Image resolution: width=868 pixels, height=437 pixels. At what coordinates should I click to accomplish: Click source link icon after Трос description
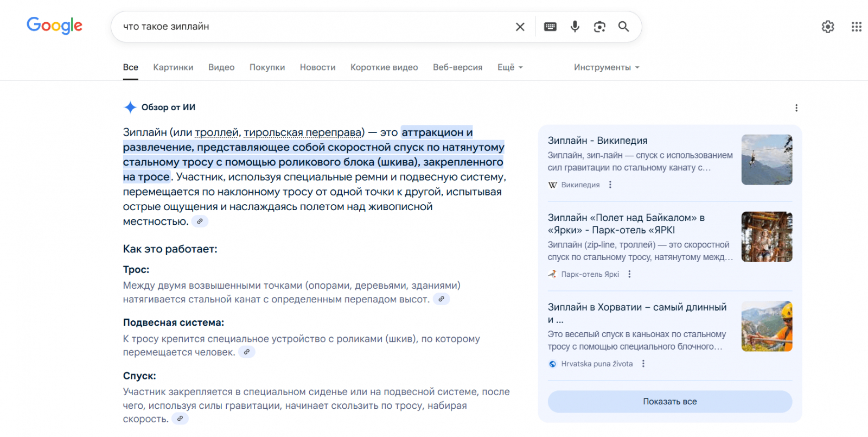(x=442, y=299)
